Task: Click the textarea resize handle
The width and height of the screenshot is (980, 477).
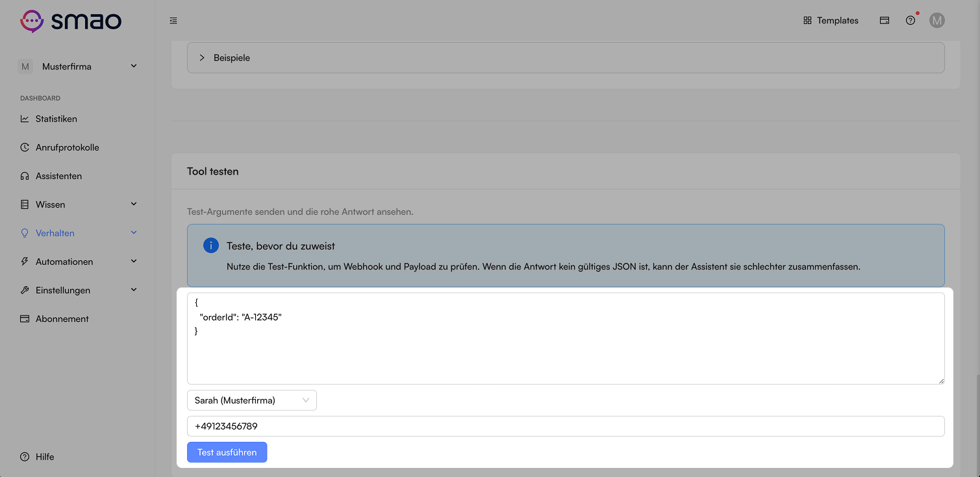Action: click(940, 381)
